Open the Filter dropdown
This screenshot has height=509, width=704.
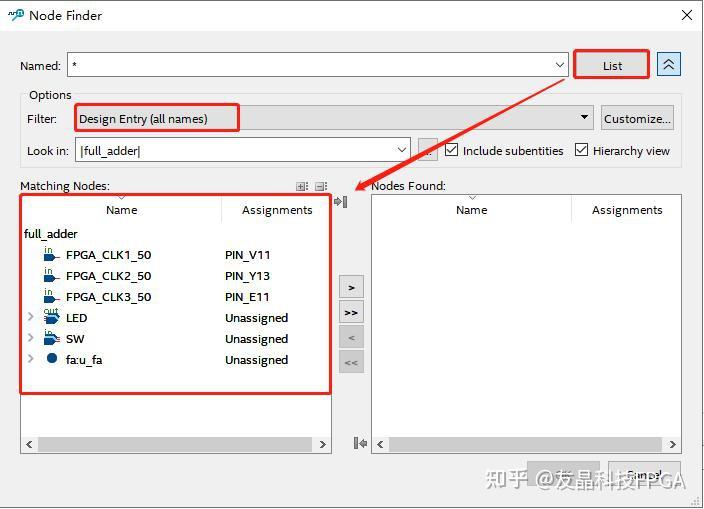pos(334,118)
